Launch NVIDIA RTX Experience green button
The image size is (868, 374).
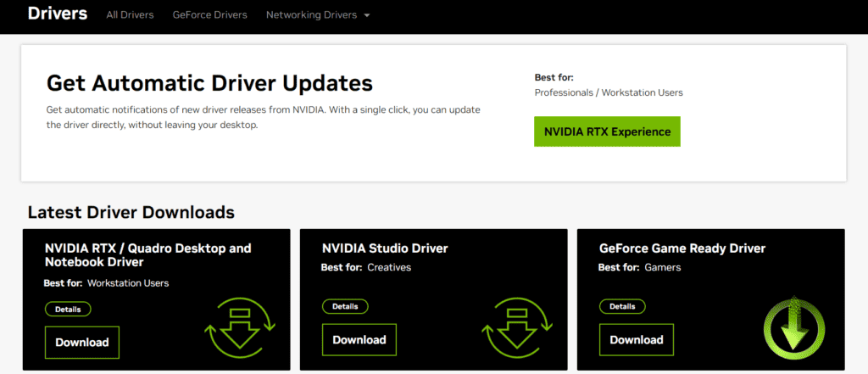(607, 131)
